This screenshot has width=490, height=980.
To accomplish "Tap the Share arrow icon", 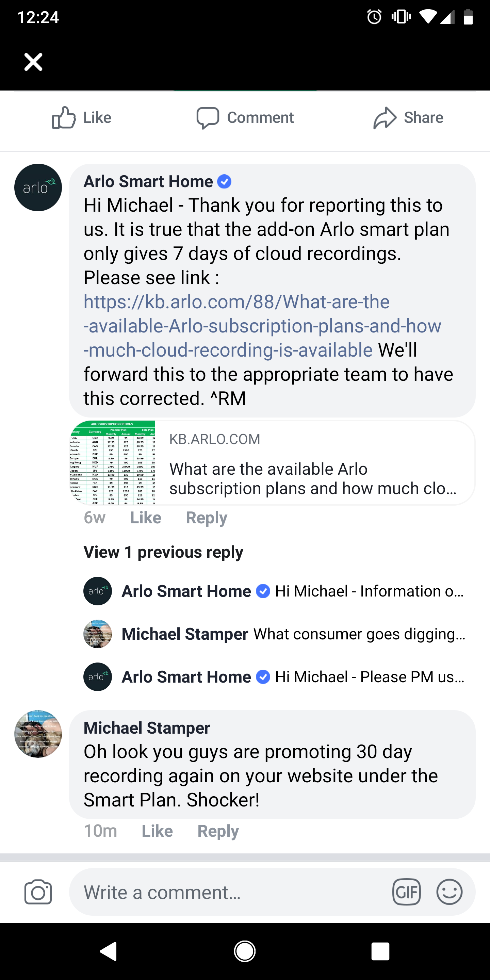I will click(385, 117).
